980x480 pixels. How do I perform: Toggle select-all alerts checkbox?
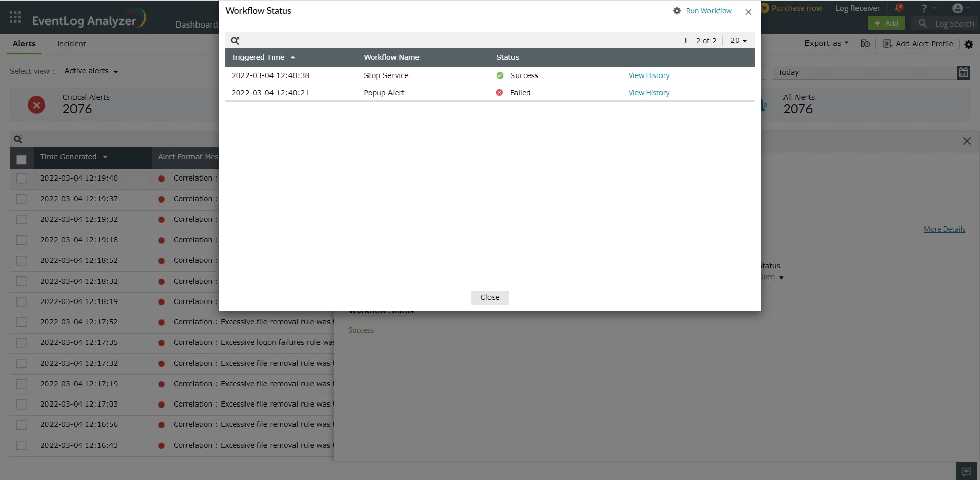[x=21, y=160]
